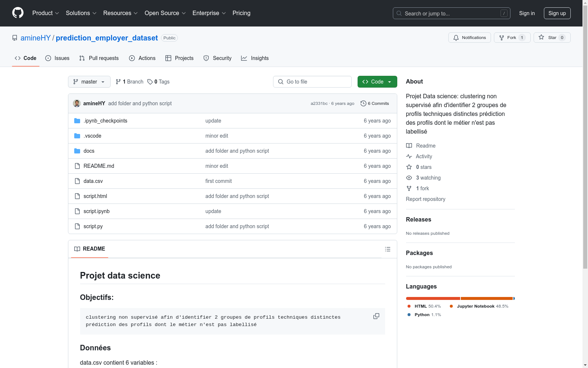Click the Jupyter Notebook language bar segment
Viewport: 588px width, 368px height.
tap(487, 298)
